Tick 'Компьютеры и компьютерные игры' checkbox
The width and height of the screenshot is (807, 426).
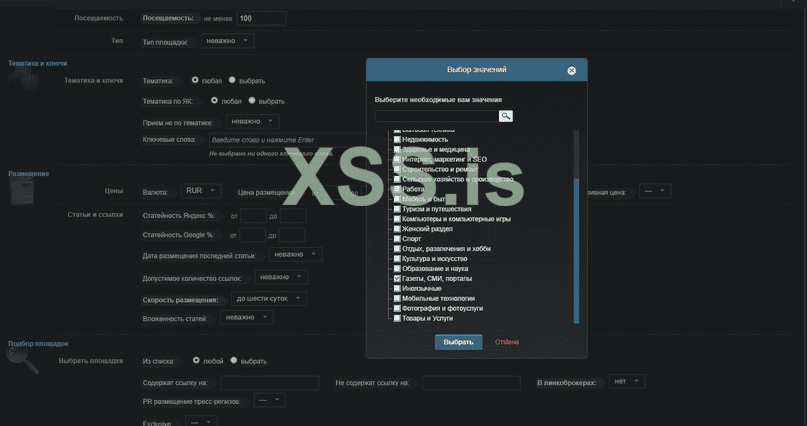[397, 219]
